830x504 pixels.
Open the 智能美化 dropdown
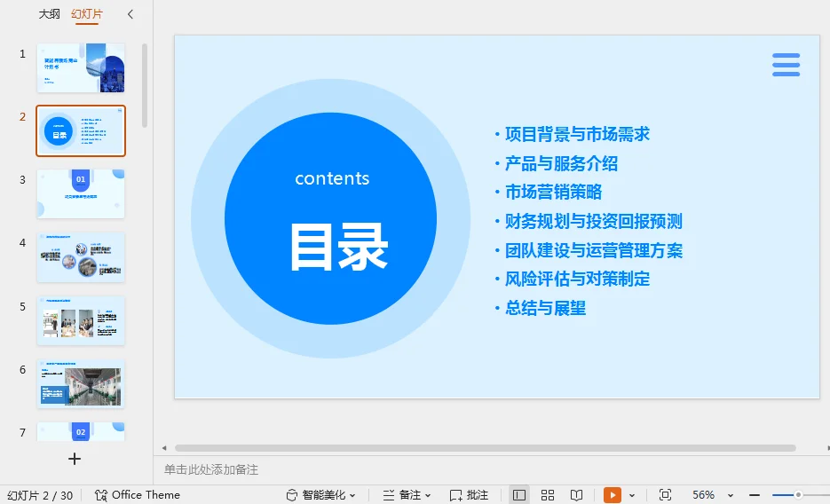point(320,495)
